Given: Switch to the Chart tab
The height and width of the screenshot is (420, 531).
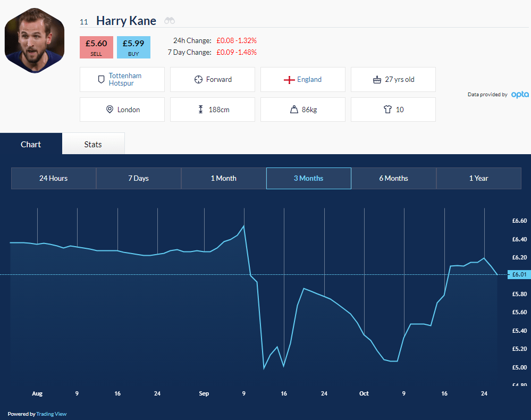Looking at the screenshot, I should click(x=31, y=144).
